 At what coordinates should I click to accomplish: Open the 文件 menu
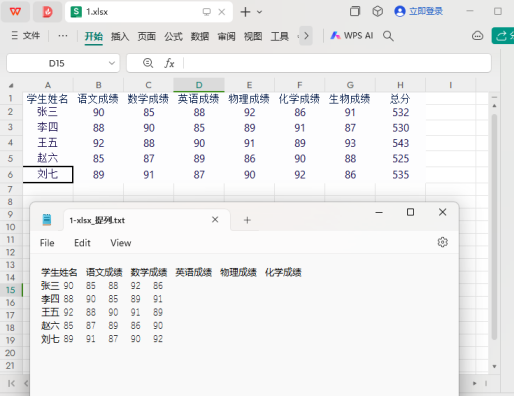point(26,35)
